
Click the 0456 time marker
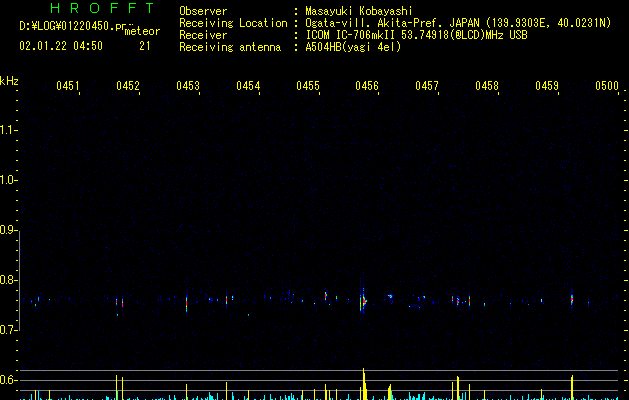[367, 86]
